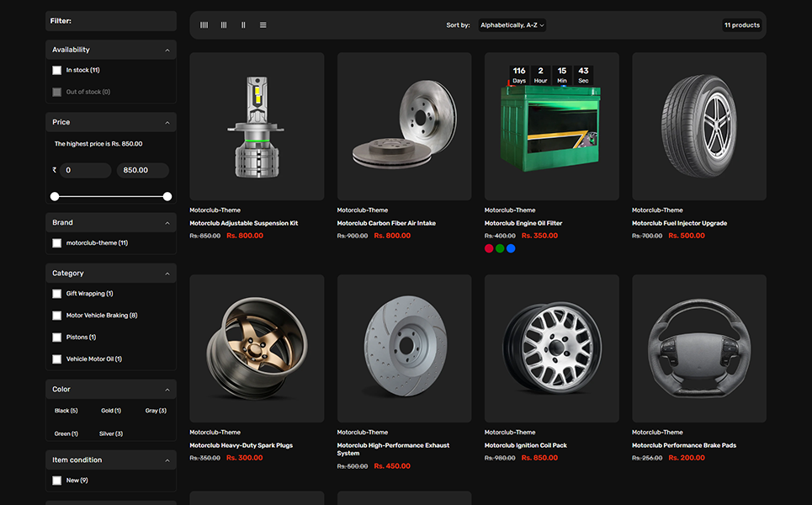Viewport: 812px width, 505px height.
Task: Switch to four-column grid view
Action: pyautogui.click(x=204, y=25)
